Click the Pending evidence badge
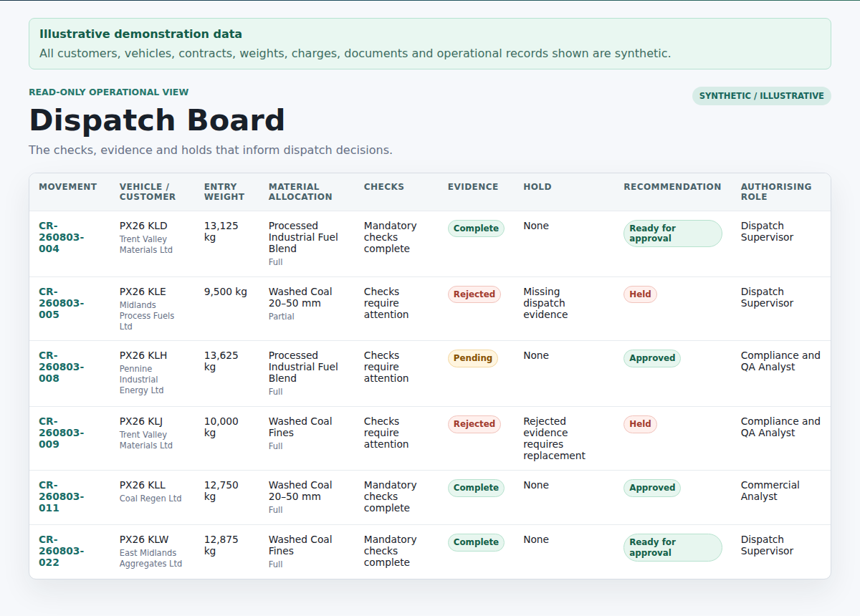The height and width of the screenshot is (616, 860). [x=472, y=358]
